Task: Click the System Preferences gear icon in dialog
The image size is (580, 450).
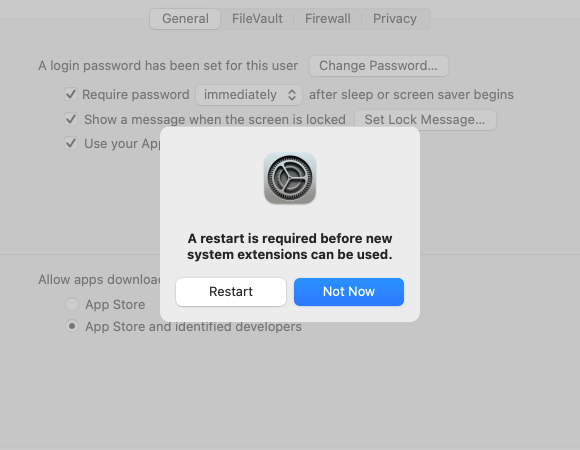Action: tap(290, 178)
